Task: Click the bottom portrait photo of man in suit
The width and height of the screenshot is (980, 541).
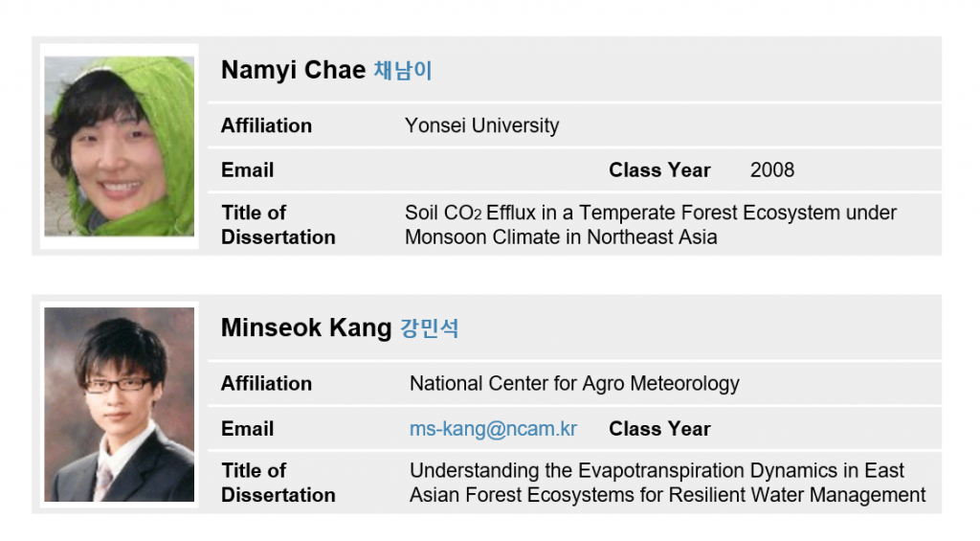Action: pos(119,404)
